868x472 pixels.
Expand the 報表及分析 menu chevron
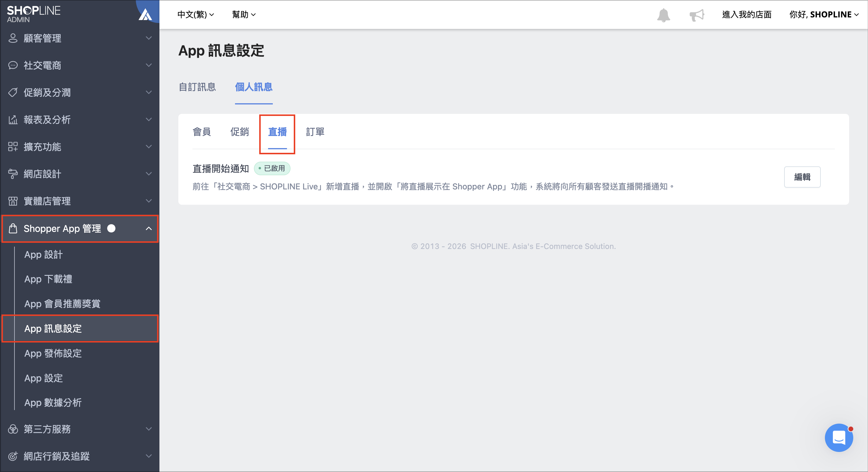point(149,119)
